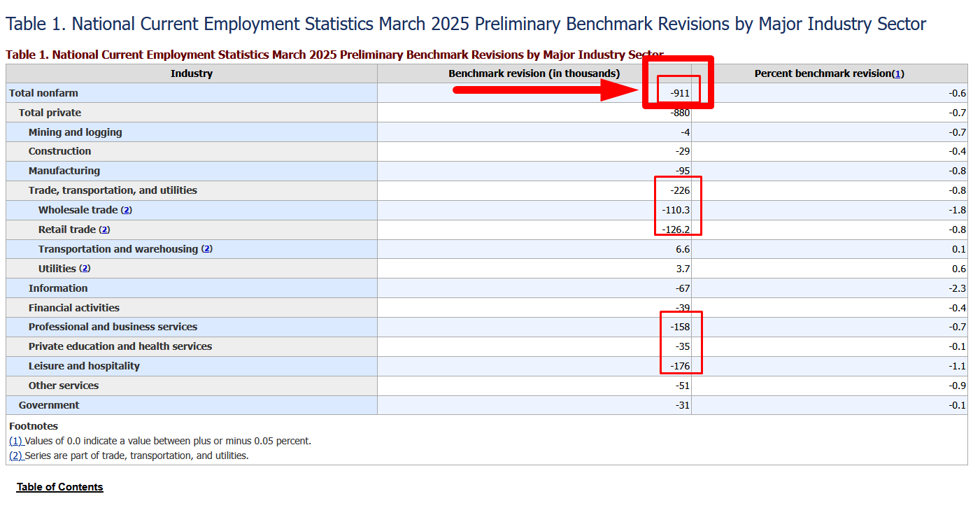Open footnote 1 link in Percent benchmark revision header

(x=898, y=73)
